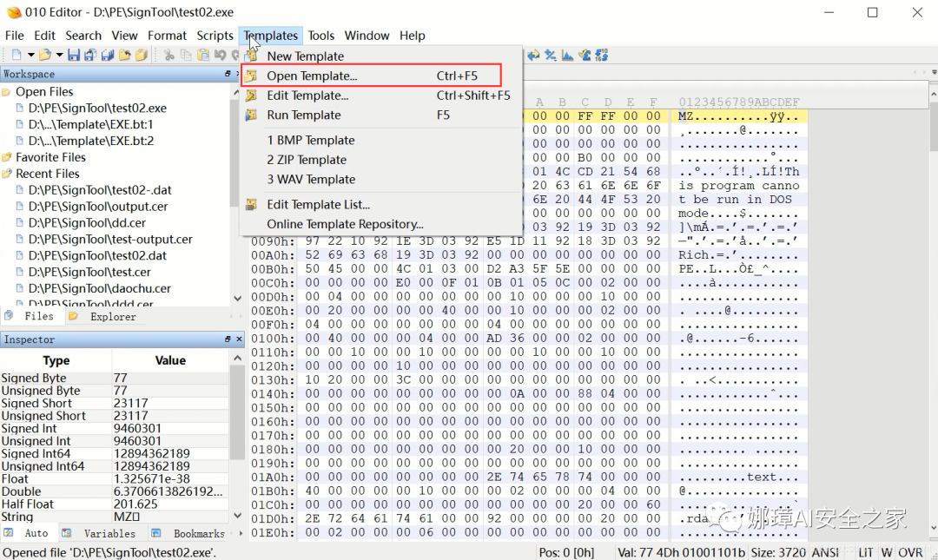Screen dimensions: 938x560
Task: Click the Save floppy disk toolbar icon
Action: 74,55
